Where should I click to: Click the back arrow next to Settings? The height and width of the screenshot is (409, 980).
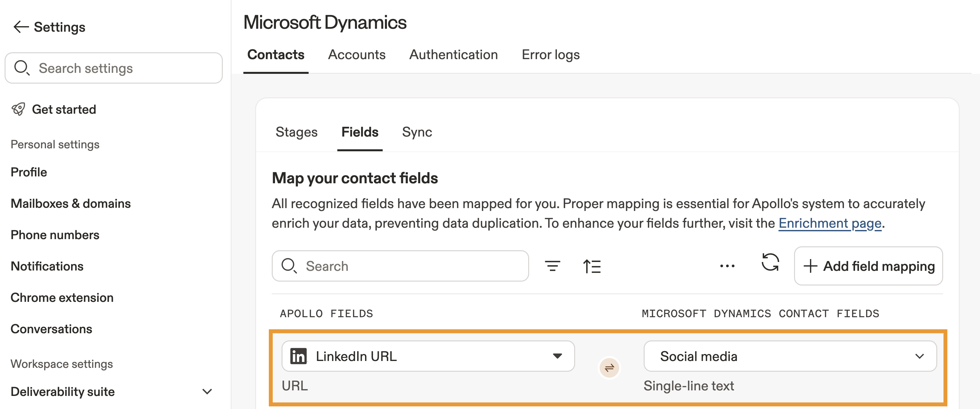21,27
